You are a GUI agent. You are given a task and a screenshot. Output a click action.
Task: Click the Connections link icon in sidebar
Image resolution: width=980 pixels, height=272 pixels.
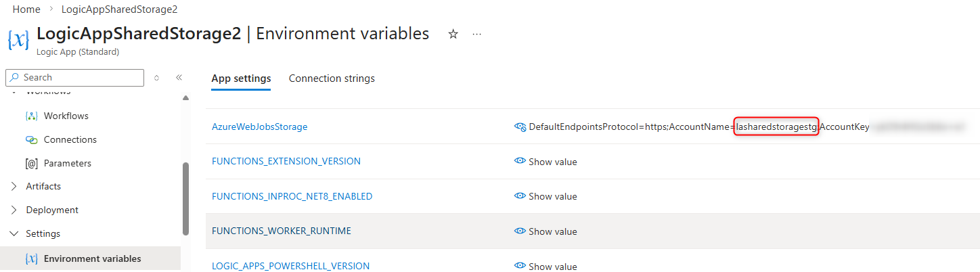coord(31,140)
